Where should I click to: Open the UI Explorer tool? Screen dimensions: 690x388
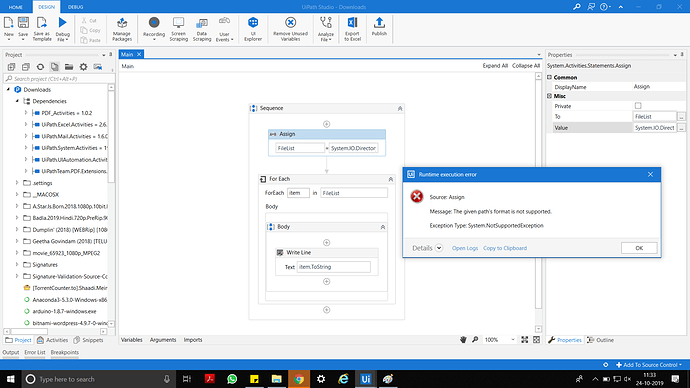click(x=253, y=29)
